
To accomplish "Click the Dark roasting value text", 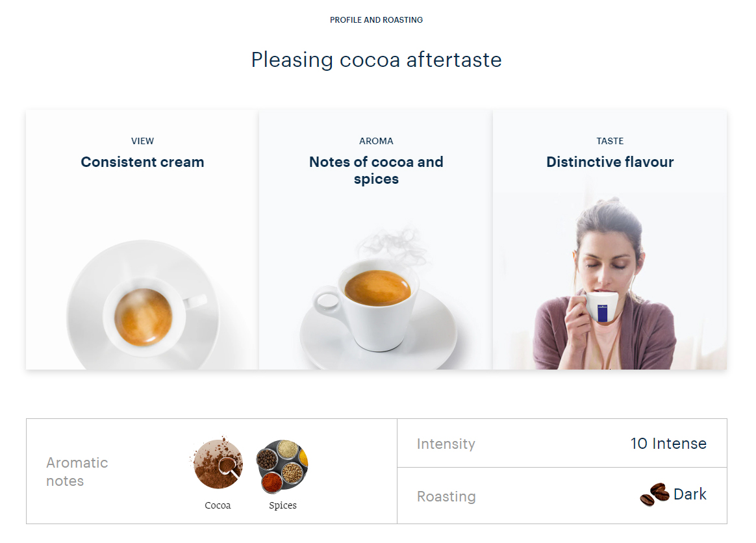I will (x=690, y=494).
